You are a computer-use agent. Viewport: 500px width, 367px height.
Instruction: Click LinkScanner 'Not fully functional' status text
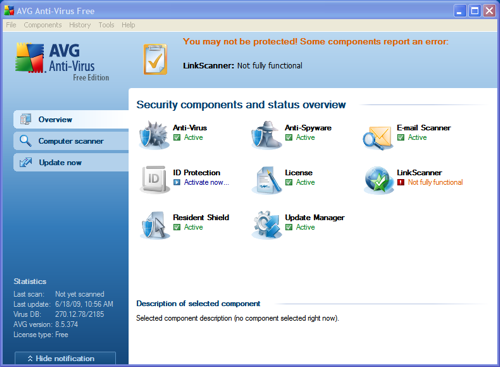435,182
